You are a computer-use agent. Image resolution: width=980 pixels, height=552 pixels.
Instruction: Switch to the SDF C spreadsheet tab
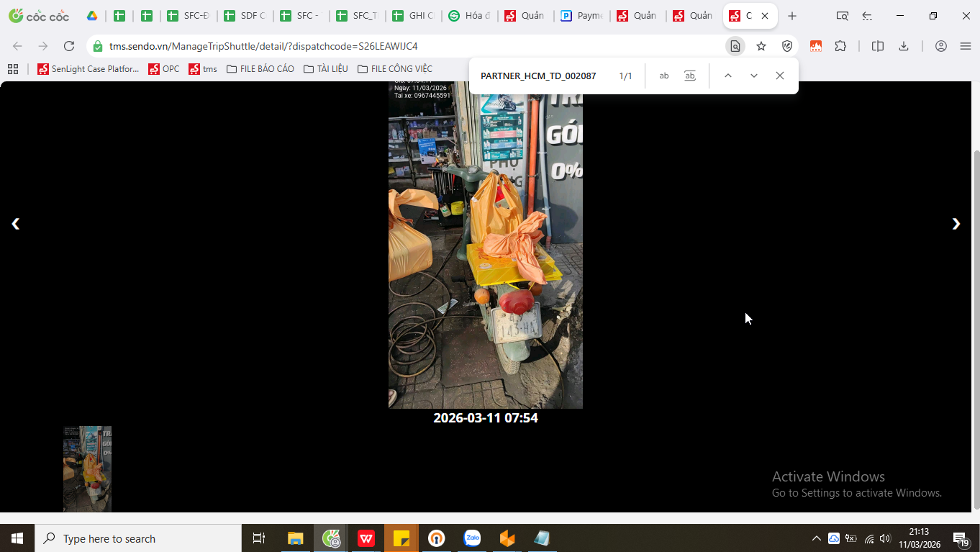click(245, 16)
